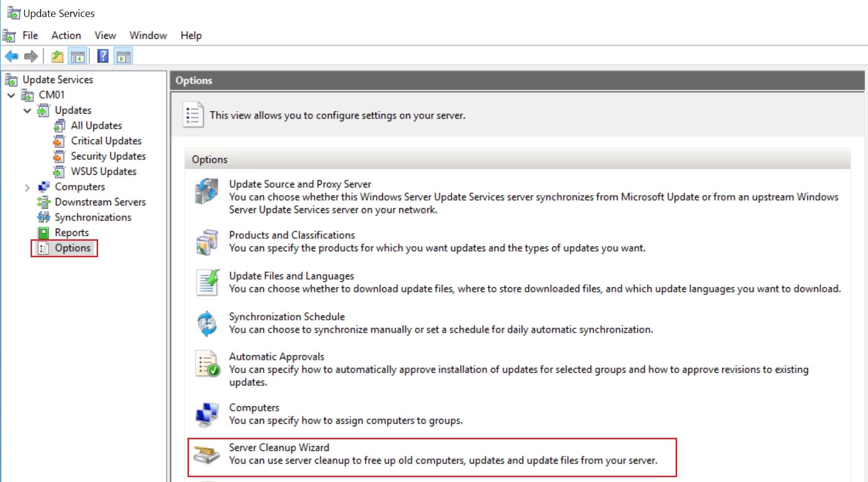Click the Update Source and Proxy Server icon
This screenshot has height=482, width=868.
click(x=207, y=191)
